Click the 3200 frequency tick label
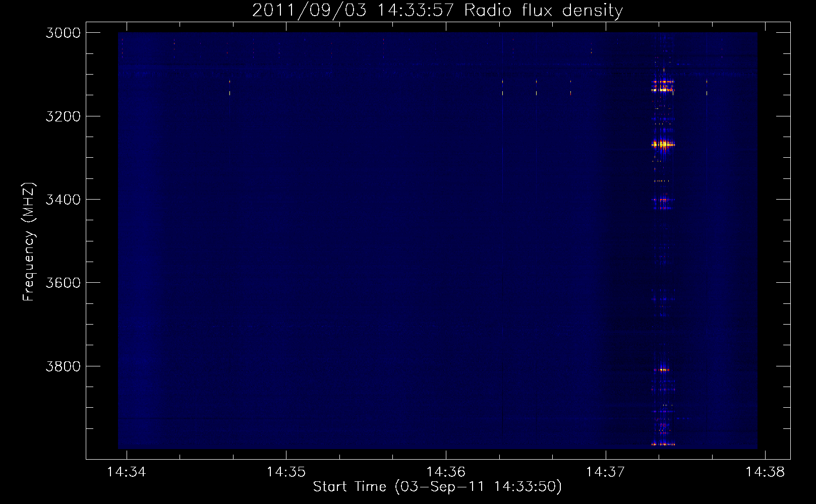816x504 pixels. (63, 116)
